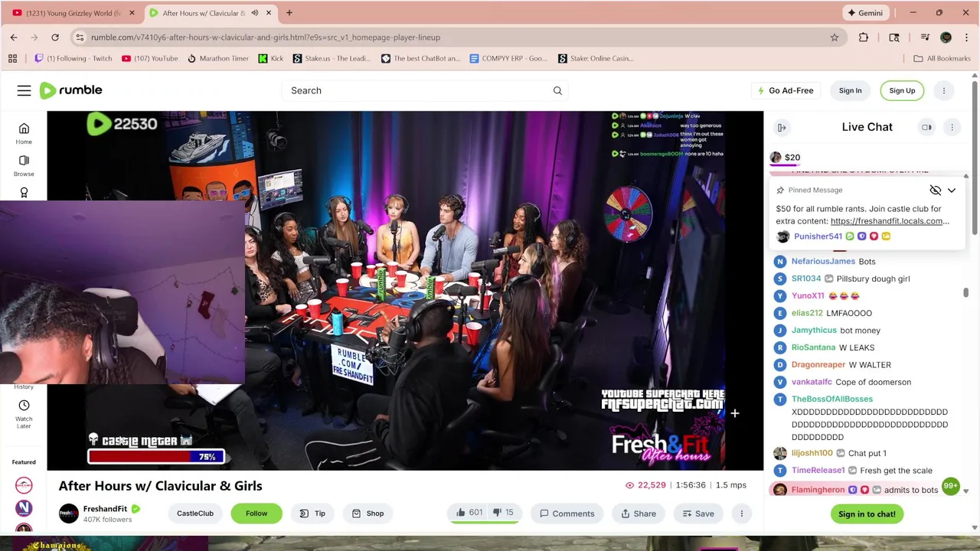Reload the page
The height and width of the screenshot is (551, 980).
tap(55, 37)
